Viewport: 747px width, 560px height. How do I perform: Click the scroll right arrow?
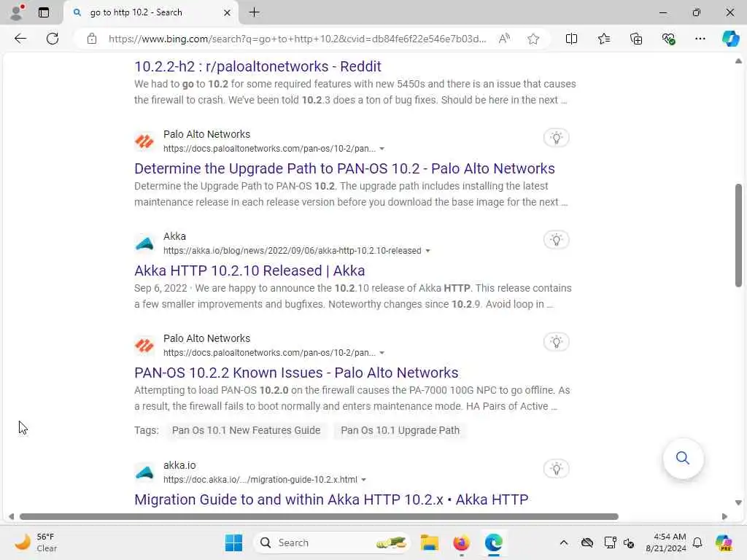pos(724,517)
